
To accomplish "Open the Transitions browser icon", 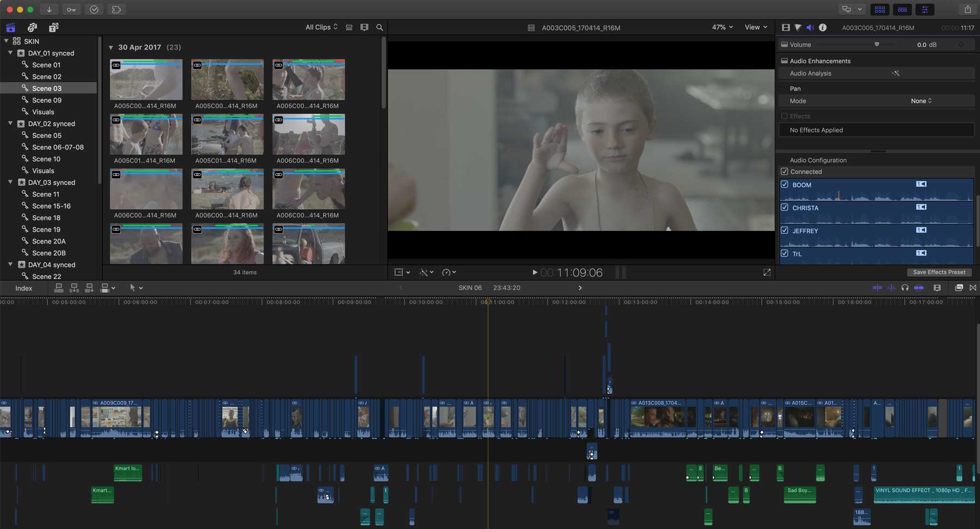I will point(973,288).
